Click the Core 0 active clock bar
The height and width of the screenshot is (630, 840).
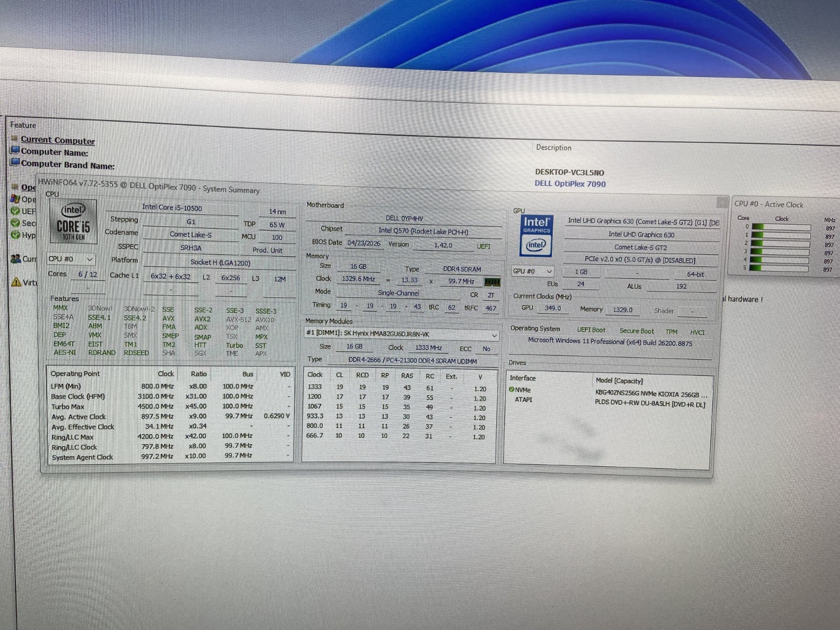pos(781,227)
